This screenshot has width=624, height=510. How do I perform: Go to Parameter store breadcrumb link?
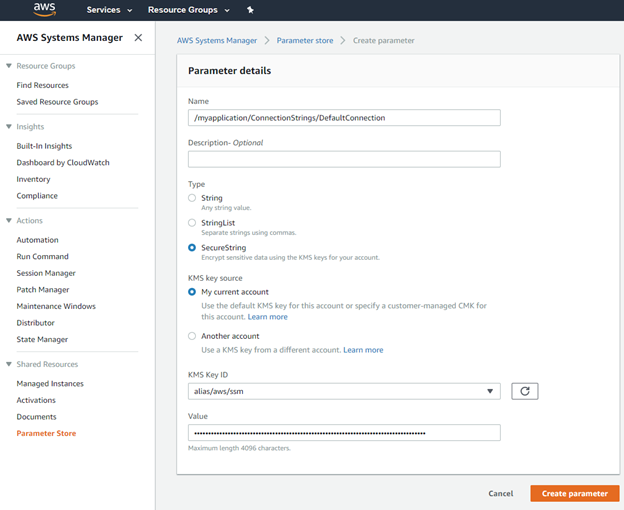(x=305, y=41)
